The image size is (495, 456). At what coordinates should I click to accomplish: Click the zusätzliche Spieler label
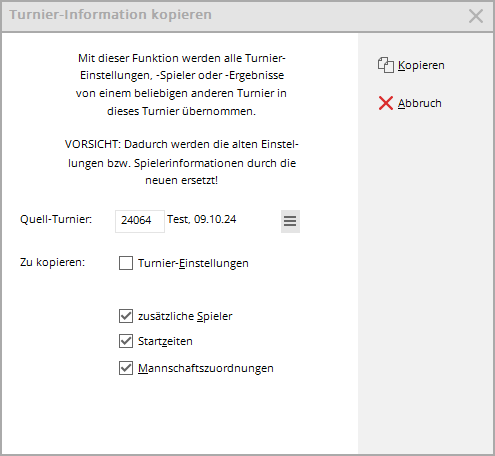(x=185, y=316)
